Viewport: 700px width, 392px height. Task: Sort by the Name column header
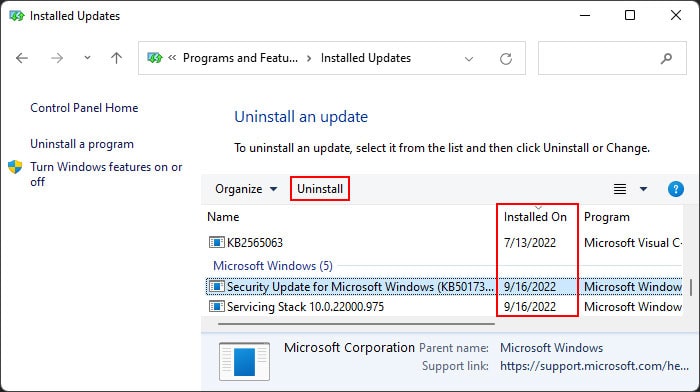[223, 217]
